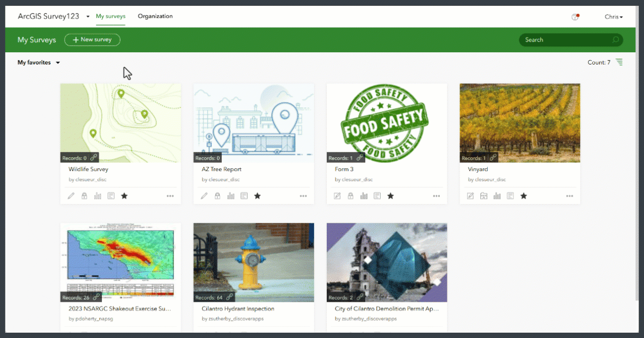Click edit Design icon on Form 3 card
This screenshot has height=338, width=644.
pos(337,196)
